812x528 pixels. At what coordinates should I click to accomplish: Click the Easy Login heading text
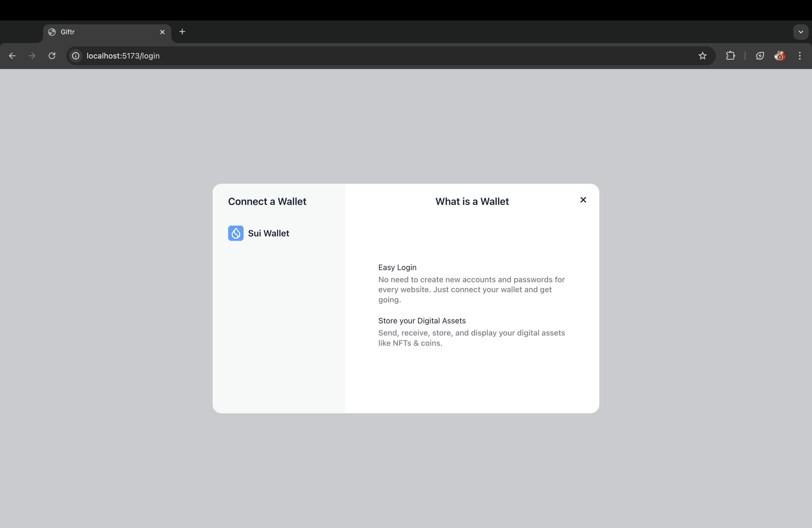click(397, 267)
